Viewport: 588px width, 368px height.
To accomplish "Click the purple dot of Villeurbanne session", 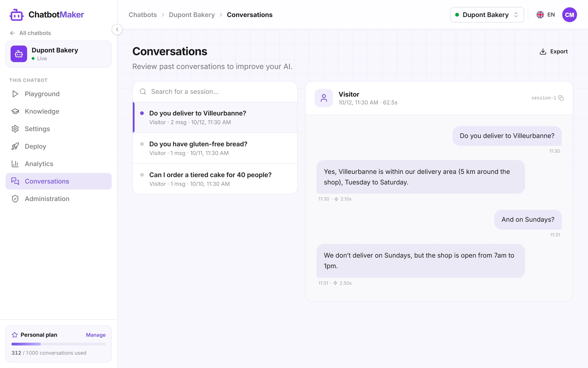I will 142,113.
